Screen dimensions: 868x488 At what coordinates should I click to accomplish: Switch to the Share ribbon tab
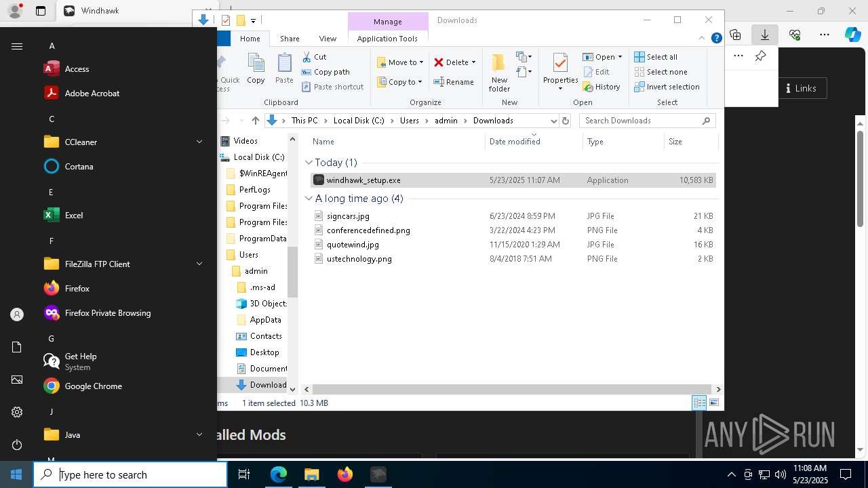290,39
